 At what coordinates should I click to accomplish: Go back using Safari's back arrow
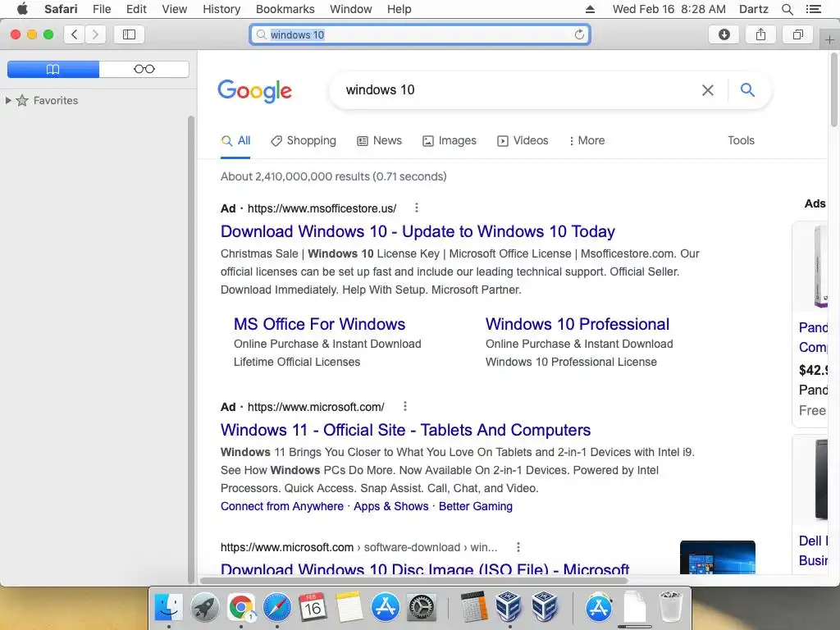[x=75, y=34]
